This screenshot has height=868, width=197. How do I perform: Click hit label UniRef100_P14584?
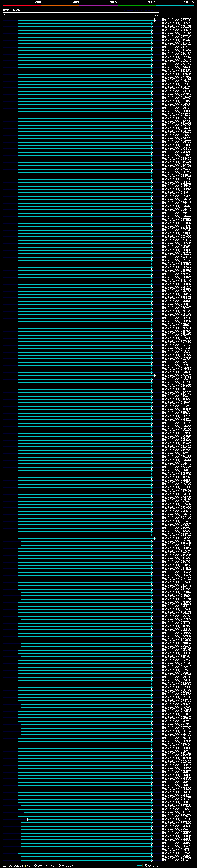point(177,104)
